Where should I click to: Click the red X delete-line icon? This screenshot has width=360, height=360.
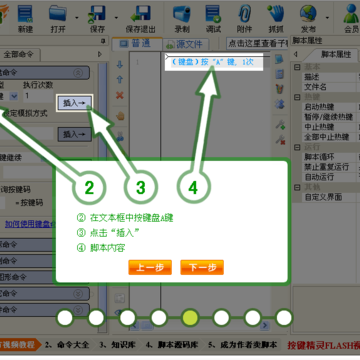pos(120,95)
